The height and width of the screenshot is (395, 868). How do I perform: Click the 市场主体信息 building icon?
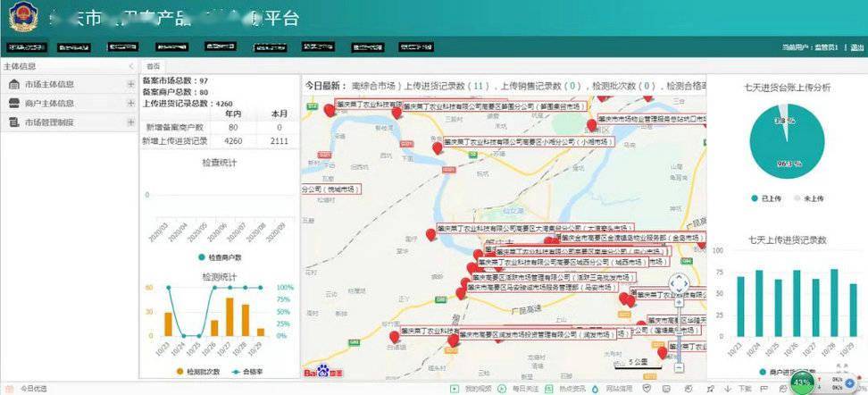(14, 85)
